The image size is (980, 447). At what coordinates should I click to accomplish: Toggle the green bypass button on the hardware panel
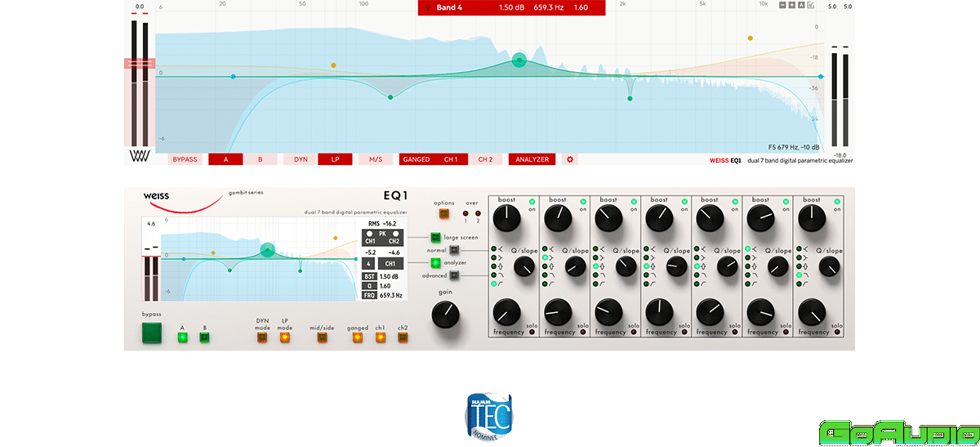[151, 333]
